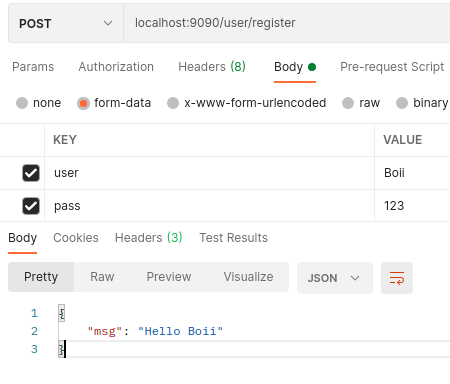Switch response view to Raw
Screen dimensions: 450x384
pos(102,277)
